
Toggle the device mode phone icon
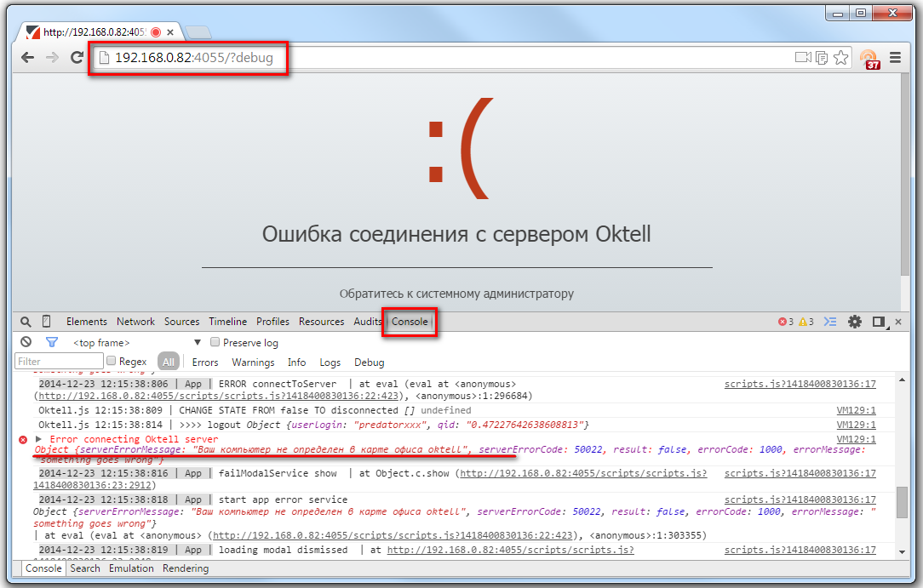(x=47, y=322)
